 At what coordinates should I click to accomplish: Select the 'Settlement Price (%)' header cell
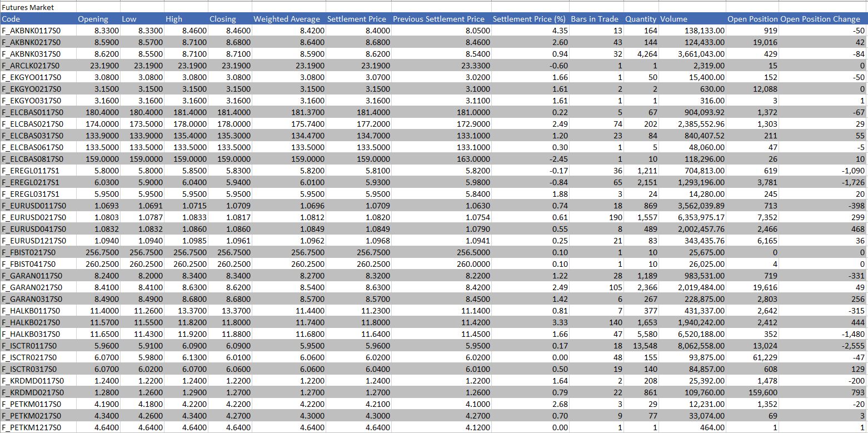click(530, 19)
